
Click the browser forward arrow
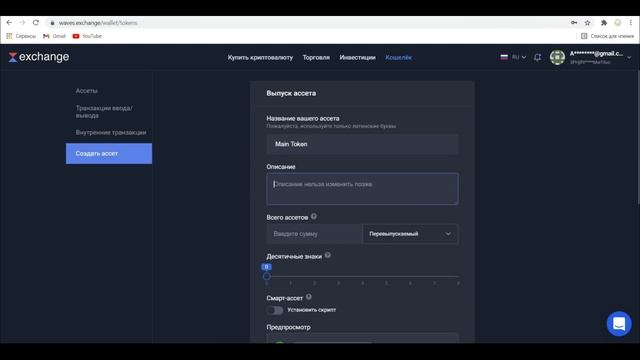tap(22, 23)
